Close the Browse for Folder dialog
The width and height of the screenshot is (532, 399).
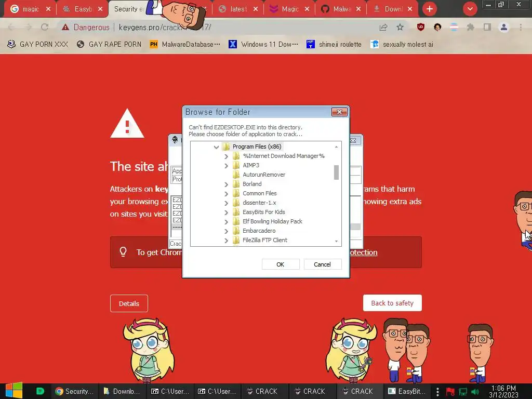(x=339, y=112)
